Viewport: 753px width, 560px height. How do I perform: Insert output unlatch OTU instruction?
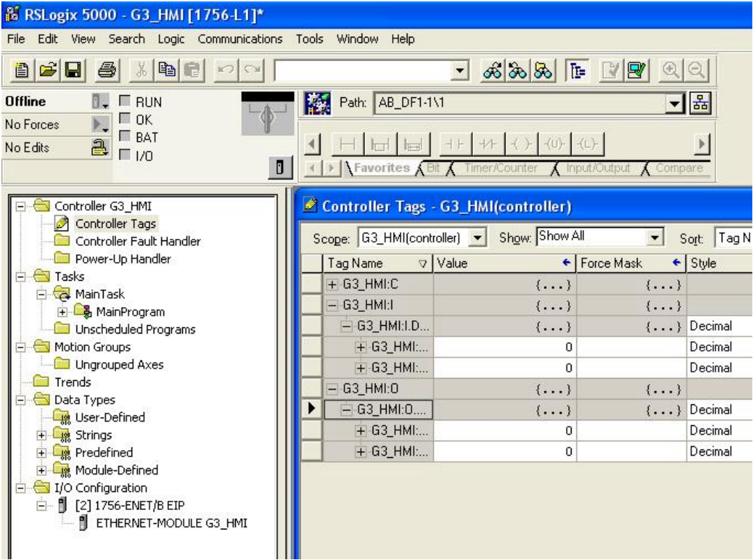pyautogui.click(x=553, y=144)
